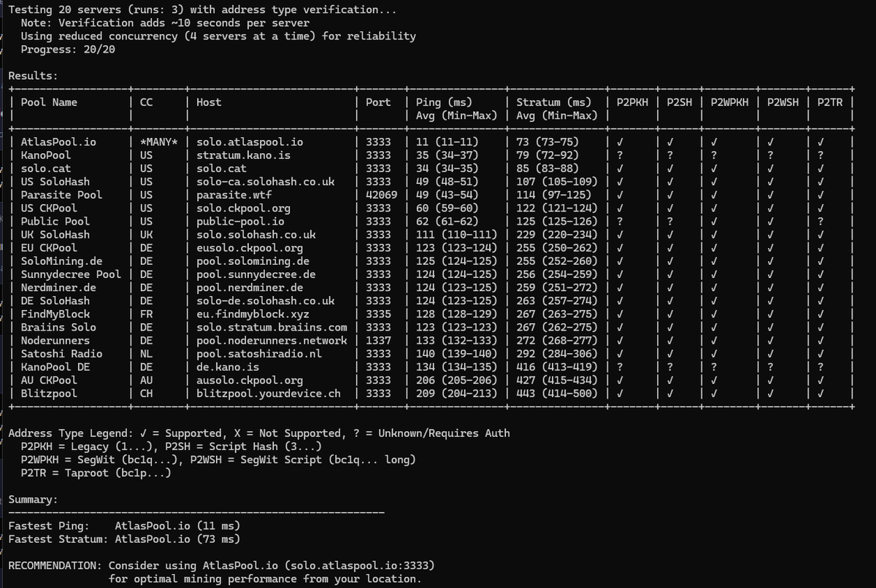
Task: Select host solo.ckpool.org
Action: [243, 208]
